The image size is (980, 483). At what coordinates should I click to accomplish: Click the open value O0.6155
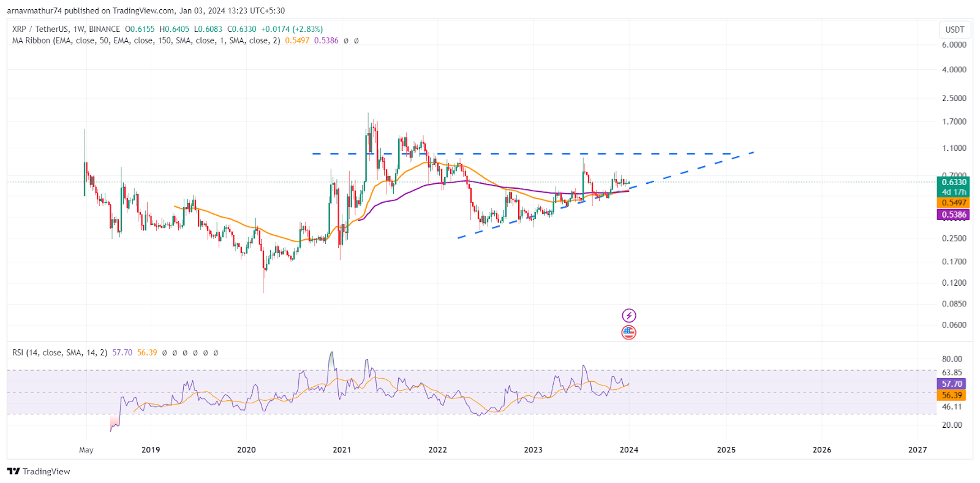click(x=140, y=29)
